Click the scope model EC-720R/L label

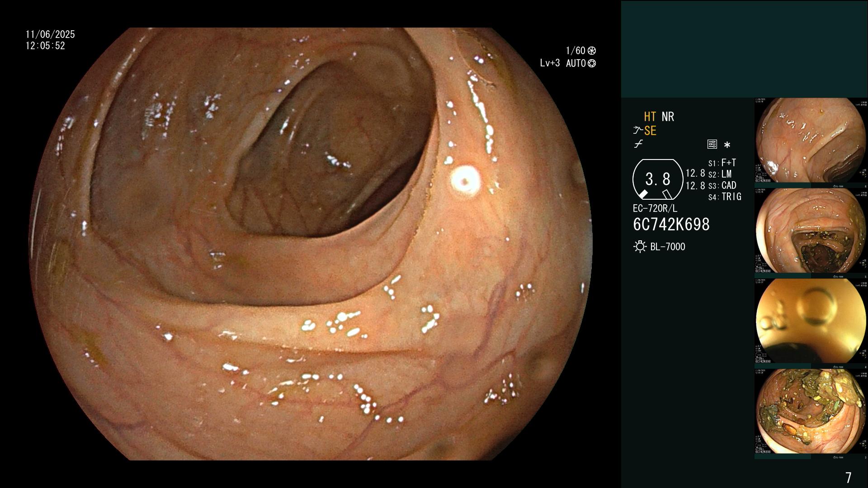pyautogui.click(x=655, y=209)
